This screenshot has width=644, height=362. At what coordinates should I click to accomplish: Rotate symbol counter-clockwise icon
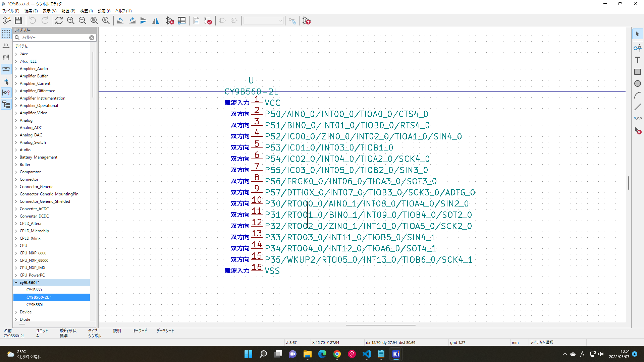pos(120,21)
